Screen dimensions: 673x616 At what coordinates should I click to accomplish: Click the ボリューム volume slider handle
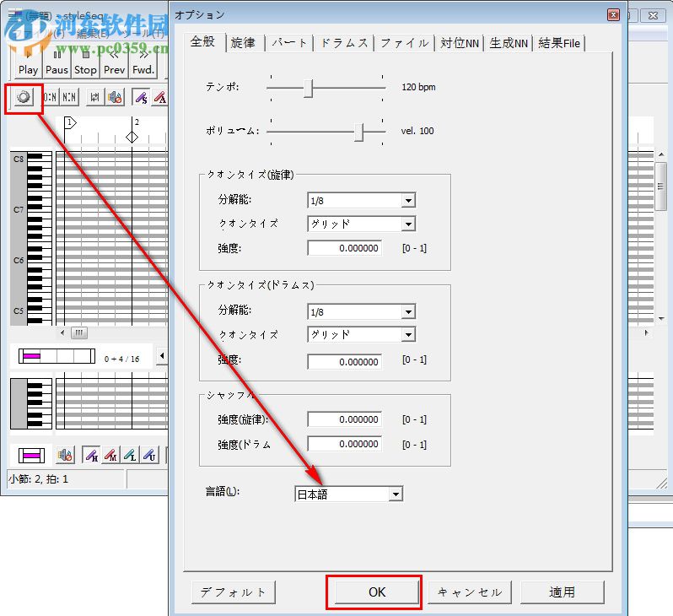(x=359, y=132)
